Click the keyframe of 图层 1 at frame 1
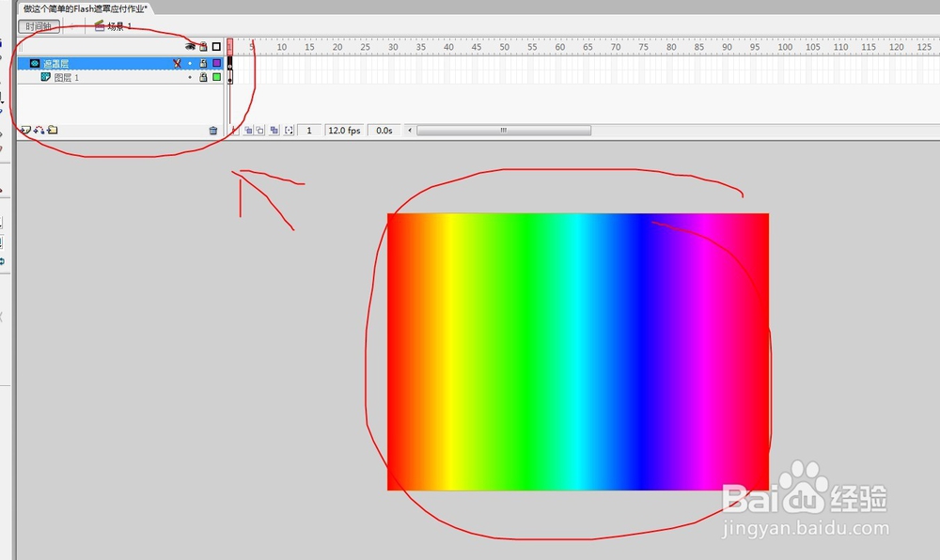This screenshot has width=940, height=560. tap(229, 78)
